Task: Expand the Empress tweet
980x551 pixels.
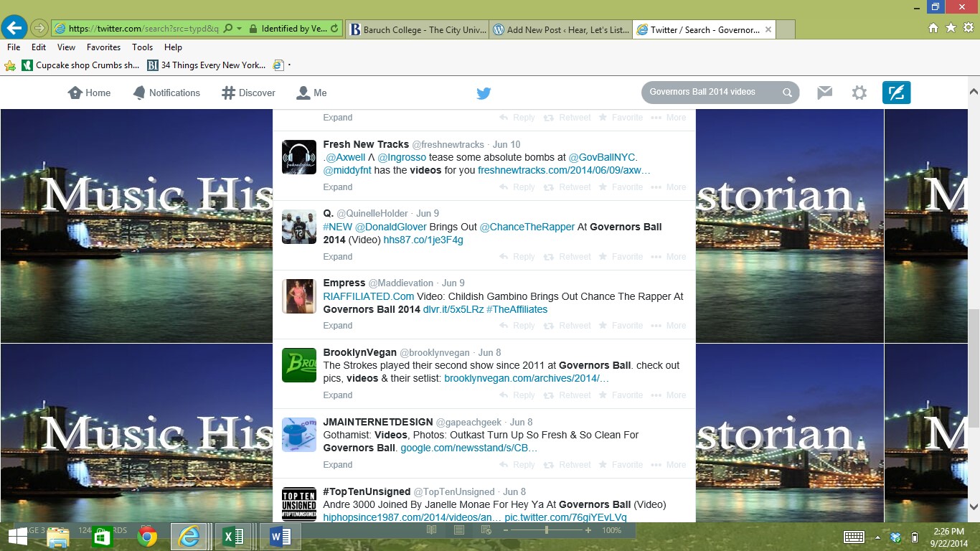Action: (337, 326)
